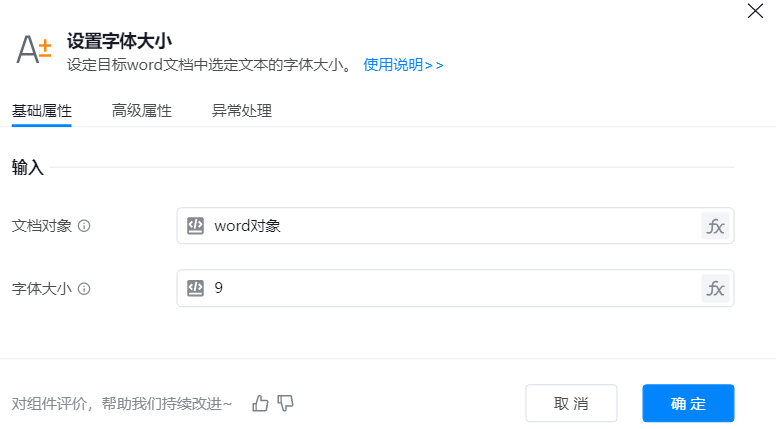Close the 设置字体大小 dialog

pyautogui.click(x=755, y=12)
